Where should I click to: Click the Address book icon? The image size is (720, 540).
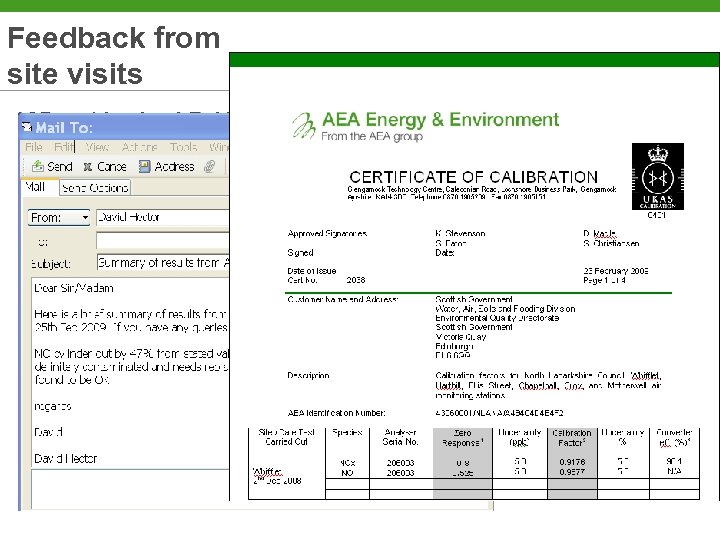145,166
